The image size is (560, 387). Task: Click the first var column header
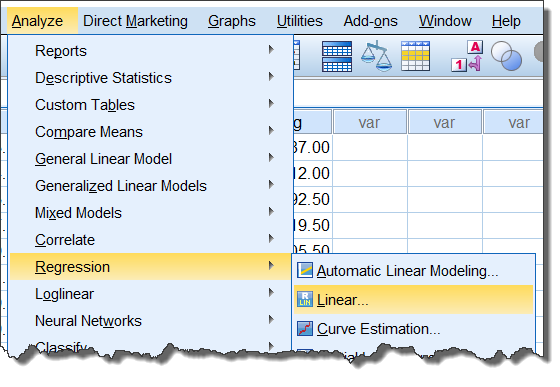[369, 122]
